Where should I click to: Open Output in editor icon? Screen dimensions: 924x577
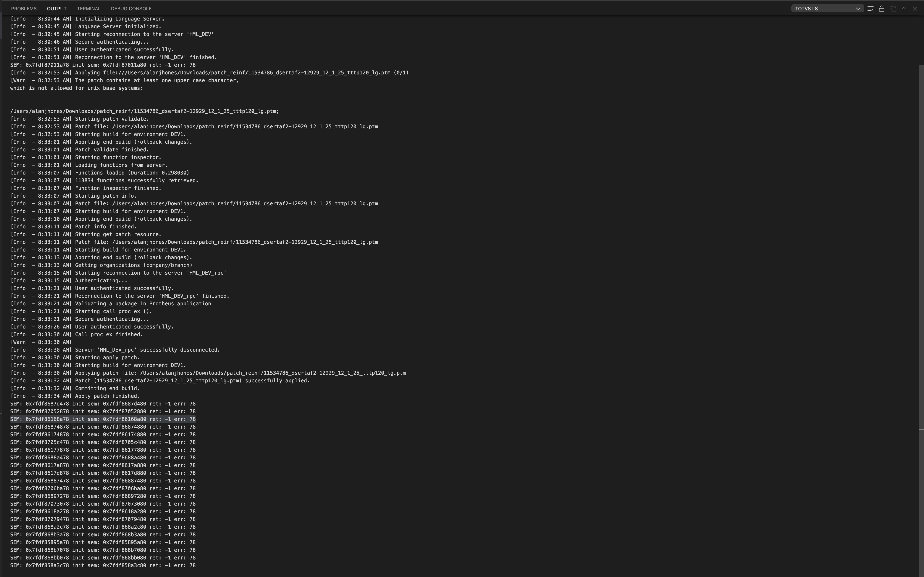(893, 8)
